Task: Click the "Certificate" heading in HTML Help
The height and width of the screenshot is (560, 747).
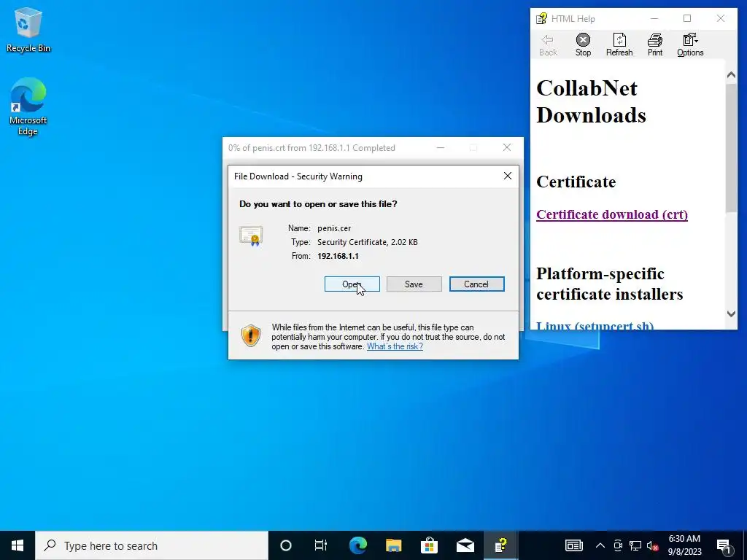Action: (x=576, y=182)
